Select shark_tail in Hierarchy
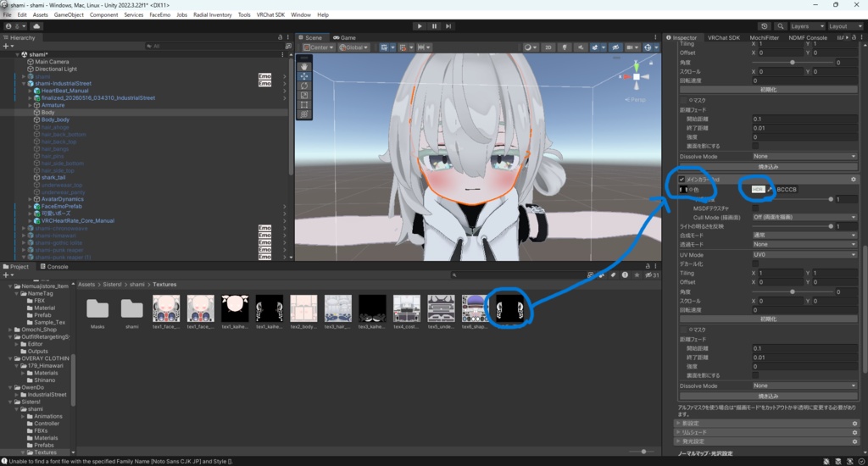The height and width of the screenshot is (466, 868). coord(53,178)
